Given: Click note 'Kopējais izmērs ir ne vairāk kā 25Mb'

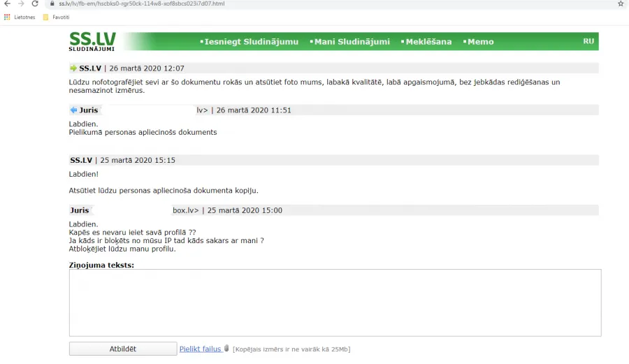Looking at the screenshot, I should tap(291, 349).
